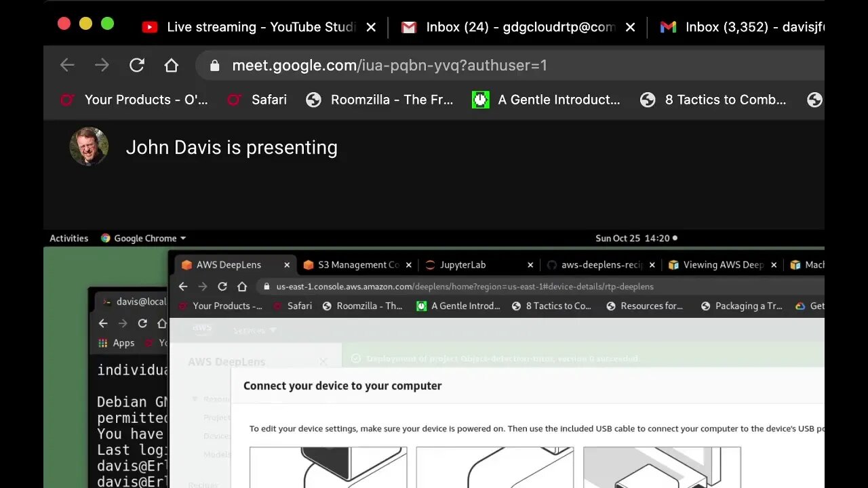This screenshot has width=868, height=488.
Task: Click the AWS logo in console header
Action: click(202, 329)
